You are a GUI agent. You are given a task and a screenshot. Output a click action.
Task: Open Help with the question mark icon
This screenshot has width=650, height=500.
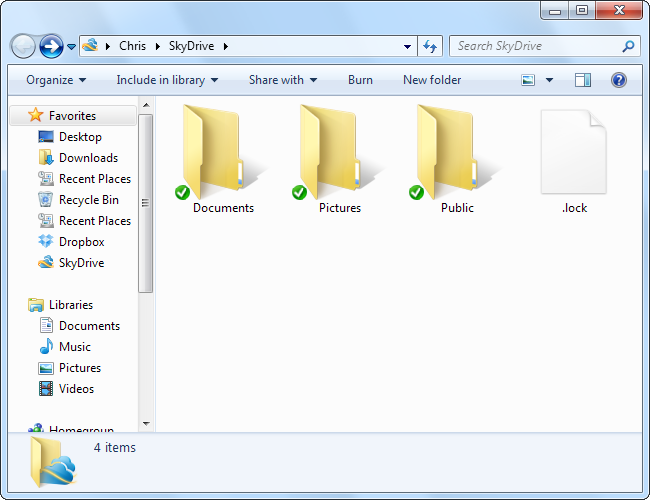tap(618, 80)
